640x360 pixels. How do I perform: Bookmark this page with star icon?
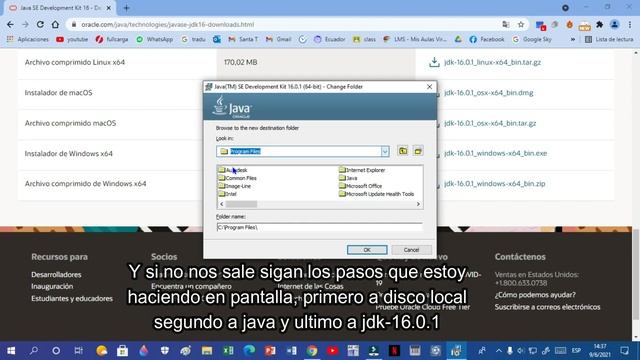521,24
